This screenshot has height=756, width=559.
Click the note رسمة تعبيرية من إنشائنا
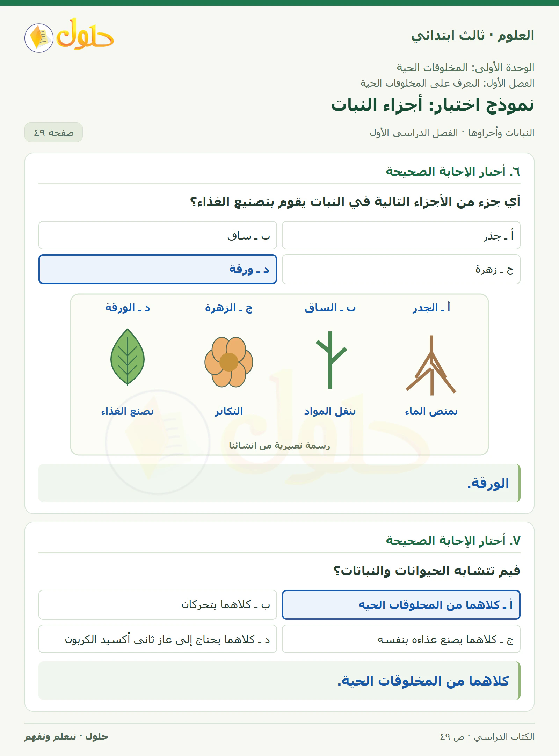[x=279, y=445]
